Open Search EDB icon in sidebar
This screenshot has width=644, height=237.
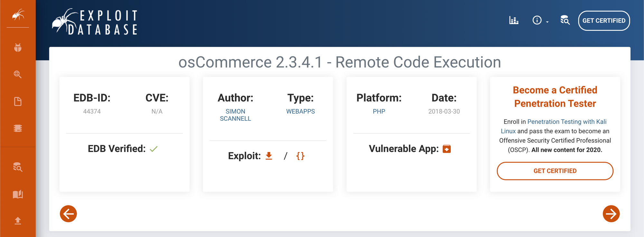pos(18,167)
